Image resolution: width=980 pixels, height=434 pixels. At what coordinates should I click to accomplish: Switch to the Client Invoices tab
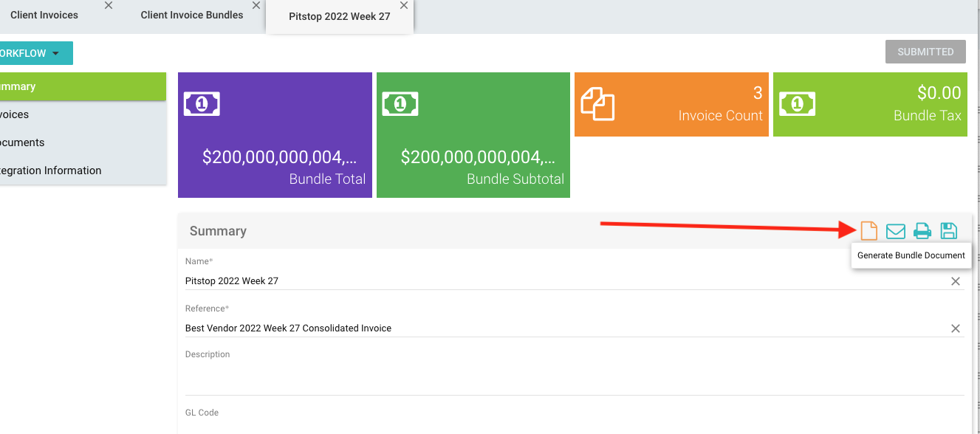click(x=44, y=15)
